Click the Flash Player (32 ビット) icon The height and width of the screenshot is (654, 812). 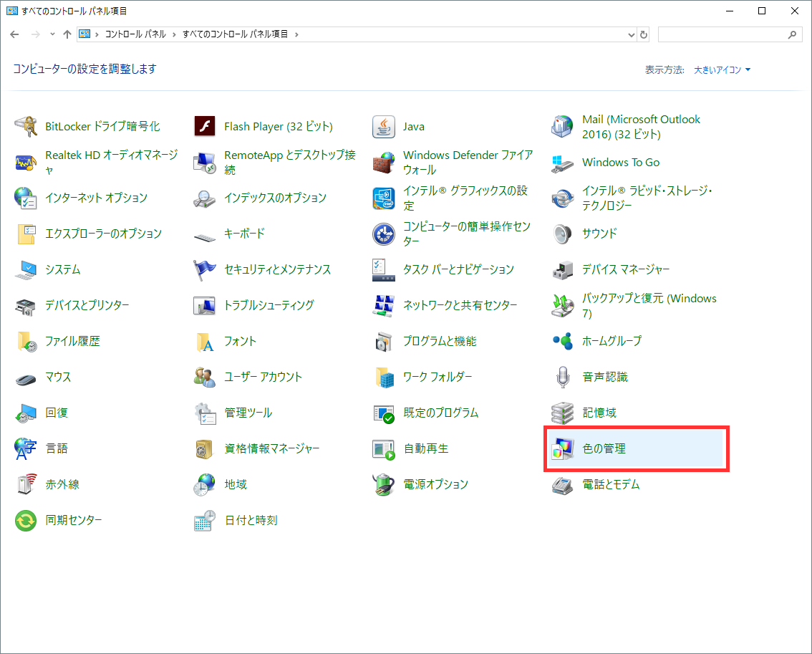(205, 127)
